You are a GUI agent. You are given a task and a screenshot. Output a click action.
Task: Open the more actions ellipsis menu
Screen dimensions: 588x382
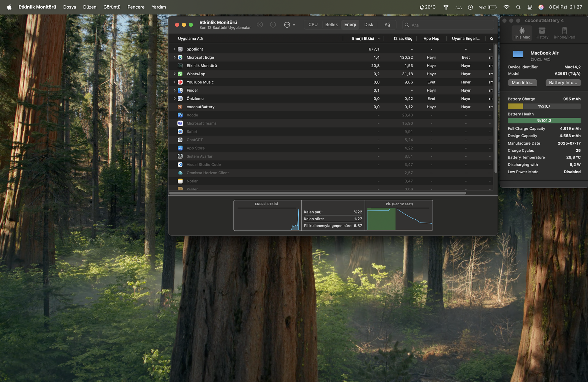[290, 25]
